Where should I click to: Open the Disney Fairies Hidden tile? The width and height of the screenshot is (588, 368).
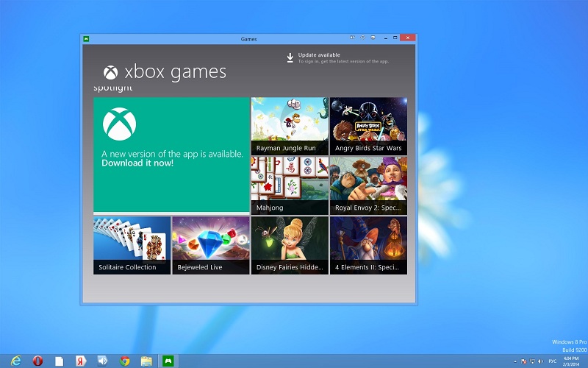(290, 245)
